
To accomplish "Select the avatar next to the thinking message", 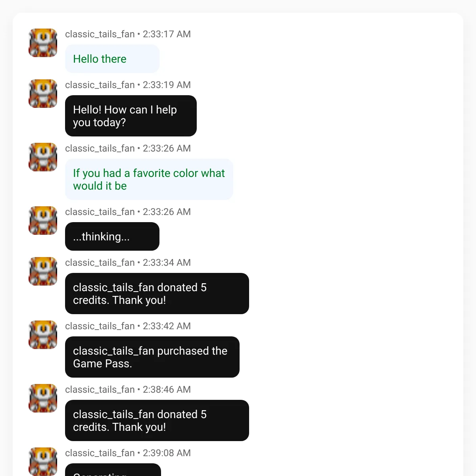I will coord(43,221).
